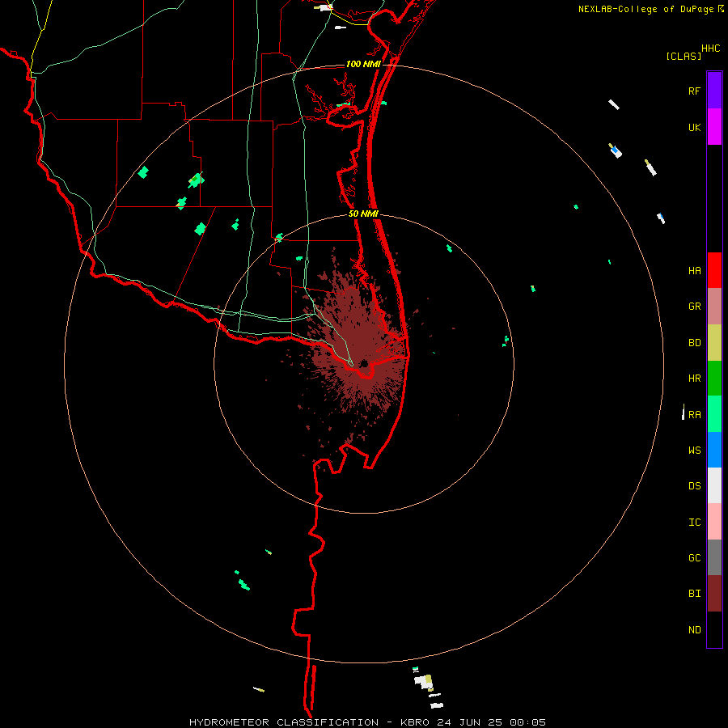Click the DS white legend swatch
This screenshot has width=728, height=728.
(x=714, y=485)
